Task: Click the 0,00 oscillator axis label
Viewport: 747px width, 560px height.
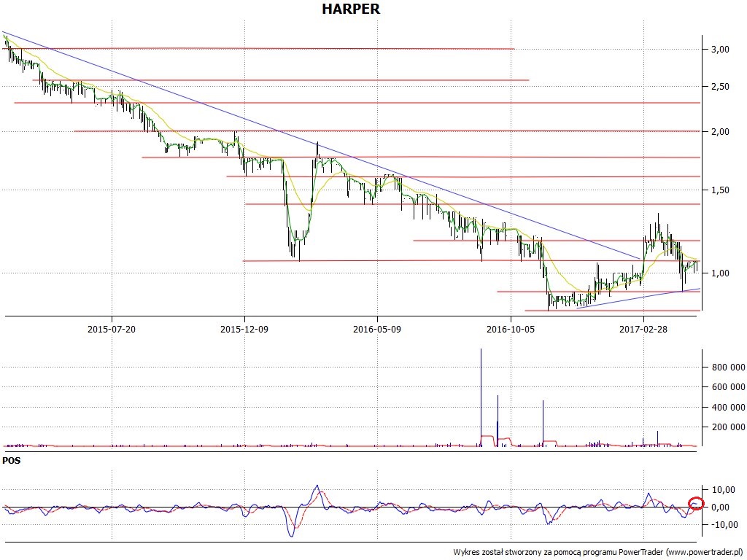Action: click(720, 507)
